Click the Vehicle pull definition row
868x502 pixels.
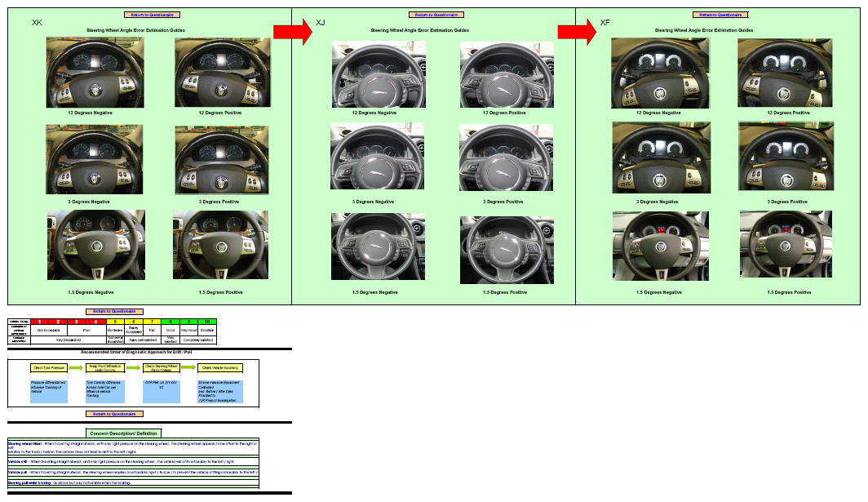tap(133, 472)
